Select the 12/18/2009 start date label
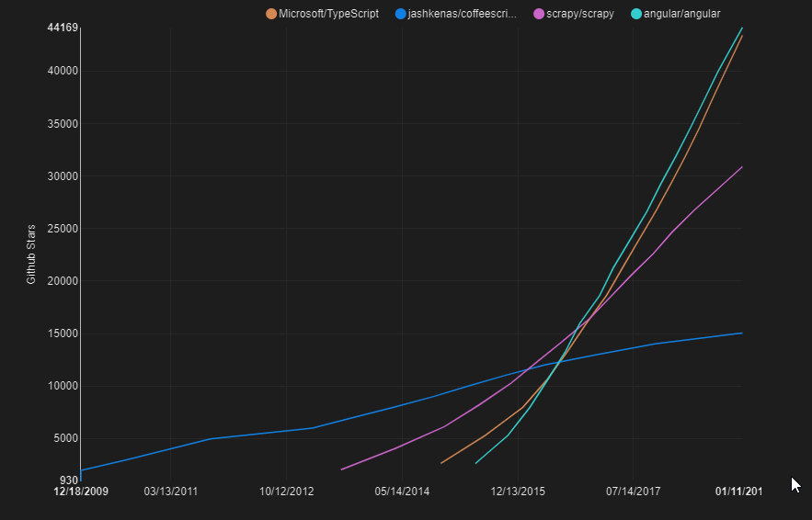The width and height of the screenshot is (812, 520). pos(81,492)
